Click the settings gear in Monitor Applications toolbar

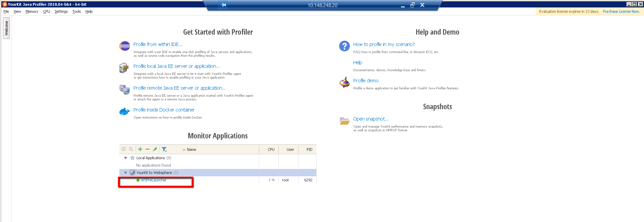[x=123, y=149]
